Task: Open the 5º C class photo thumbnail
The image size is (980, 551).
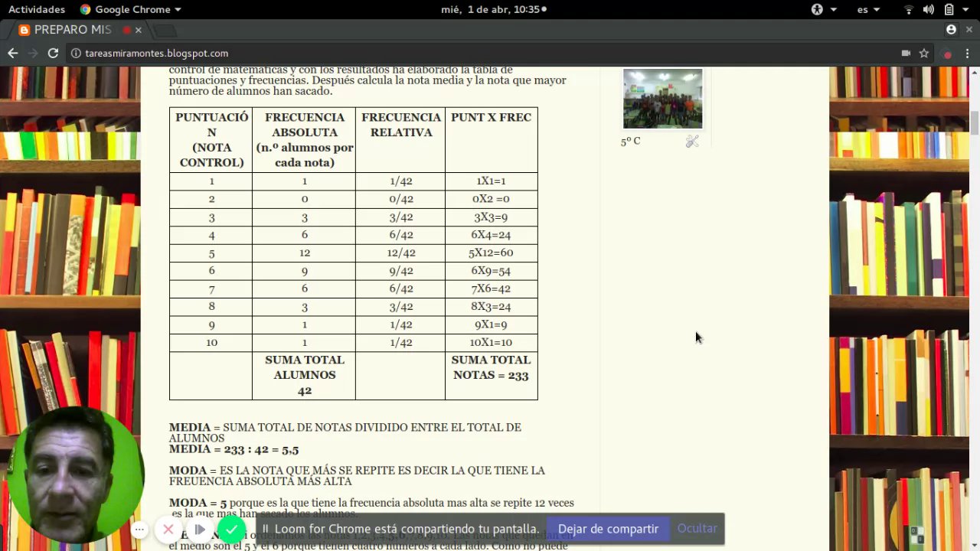Action: click(x=662, y=99)
